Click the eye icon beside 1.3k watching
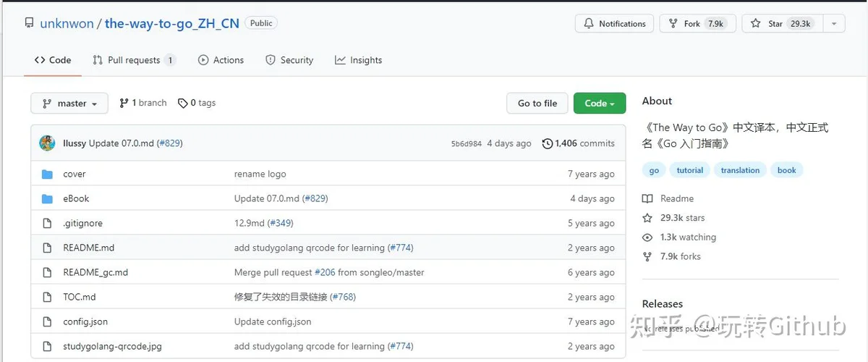The width and height of the screenshot is (868, 362). coord(647,237)
